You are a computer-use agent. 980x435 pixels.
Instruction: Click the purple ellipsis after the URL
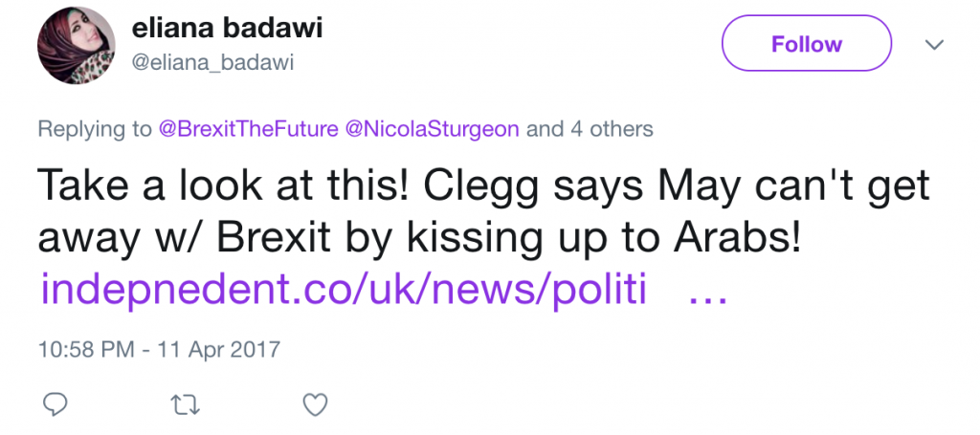tap(709, 293)
